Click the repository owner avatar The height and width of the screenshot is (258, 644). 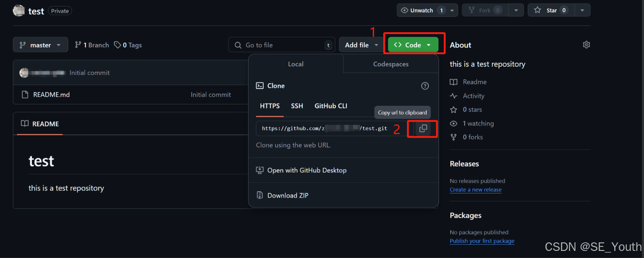click(x=19, y=10)
